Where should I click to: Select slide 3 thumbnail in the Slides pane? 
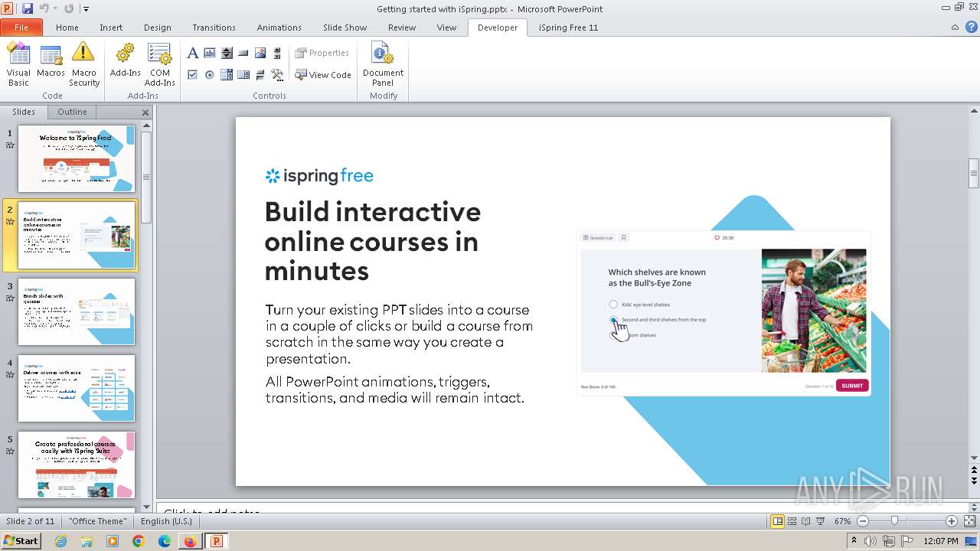[x=77, y=311]
